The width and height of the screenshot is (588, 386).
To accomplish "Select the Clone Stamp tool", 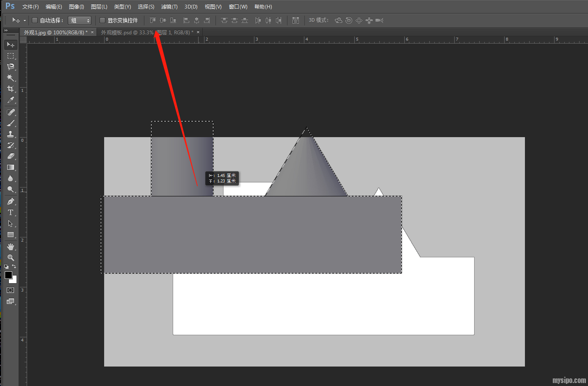I will point(11,134).
